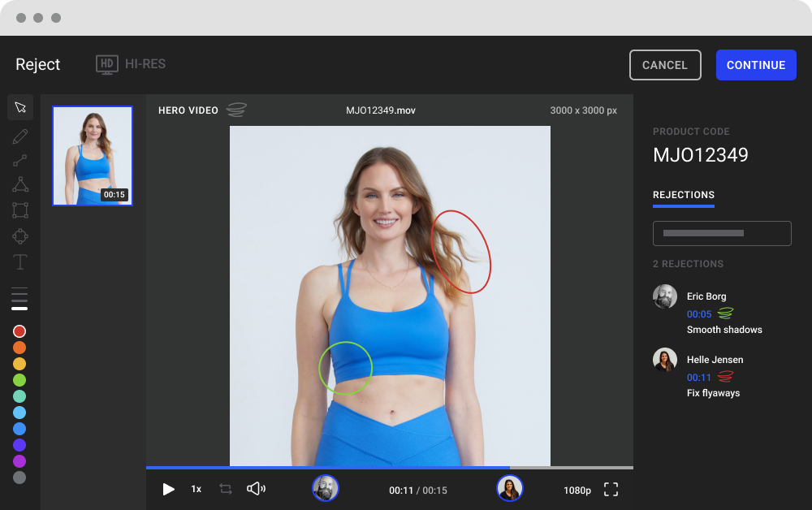Pick the orange color swatch

[x=19, y=348]
